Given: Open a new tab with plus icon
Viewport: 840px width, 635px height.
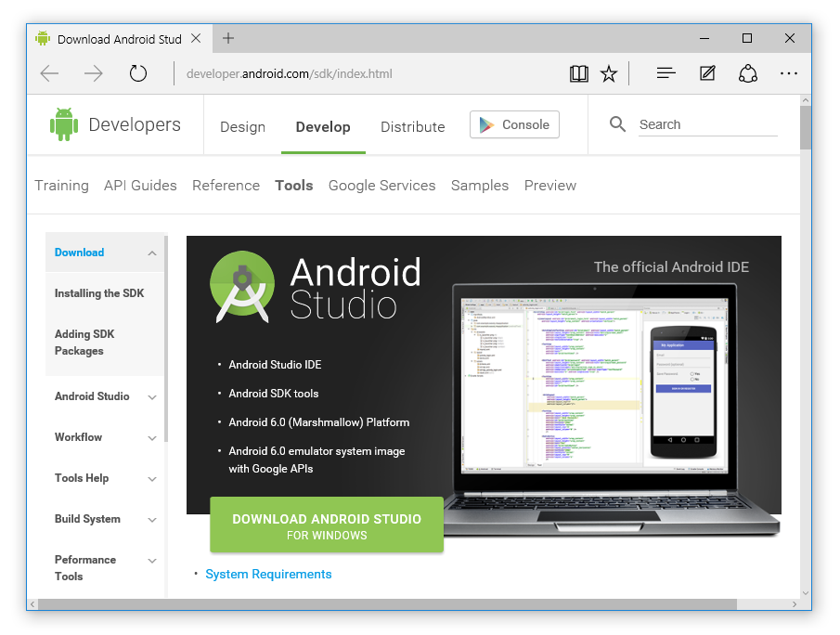Looking at the screenshot, I should pos(228,38).
